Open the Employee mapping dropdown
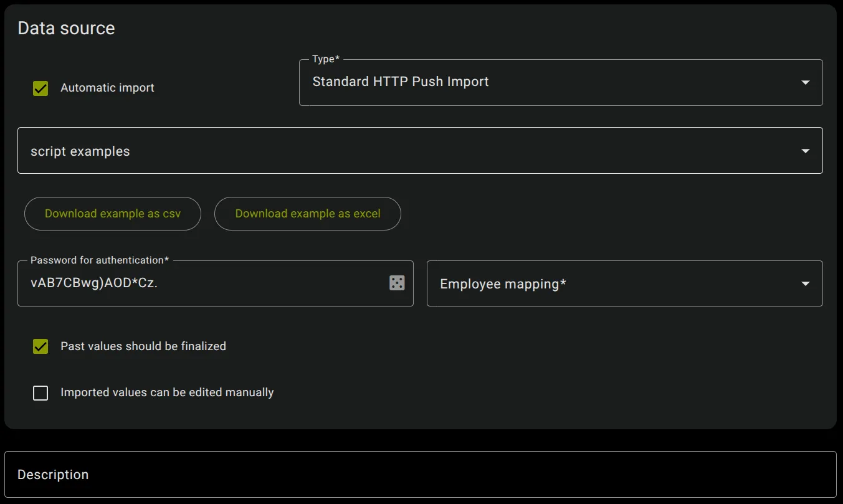843x504 pixels. [x=624, y=283]
